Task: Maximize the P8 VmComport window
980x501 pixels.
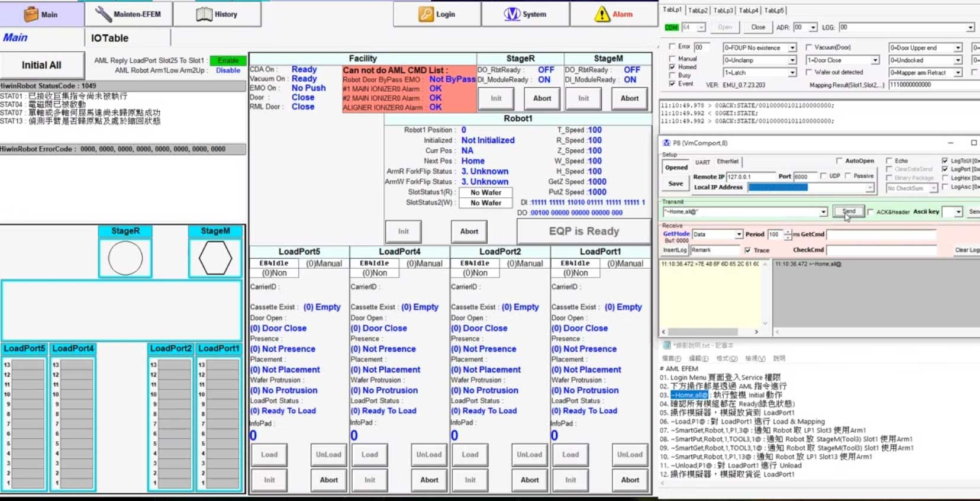Action: [973, 143]
